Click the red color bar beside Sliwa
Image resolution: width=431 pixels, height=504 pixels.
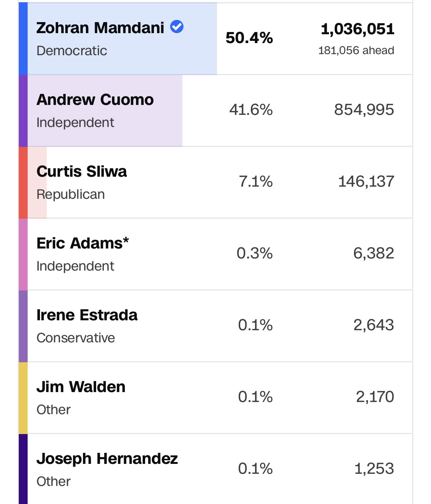23,183
